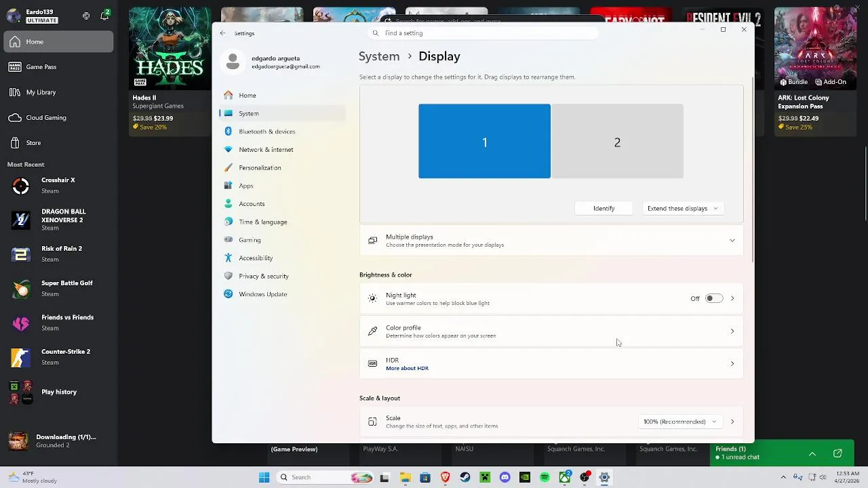The image size is (868, 488).
Task: Open the Windows Start menu
Action: point(264,477)
